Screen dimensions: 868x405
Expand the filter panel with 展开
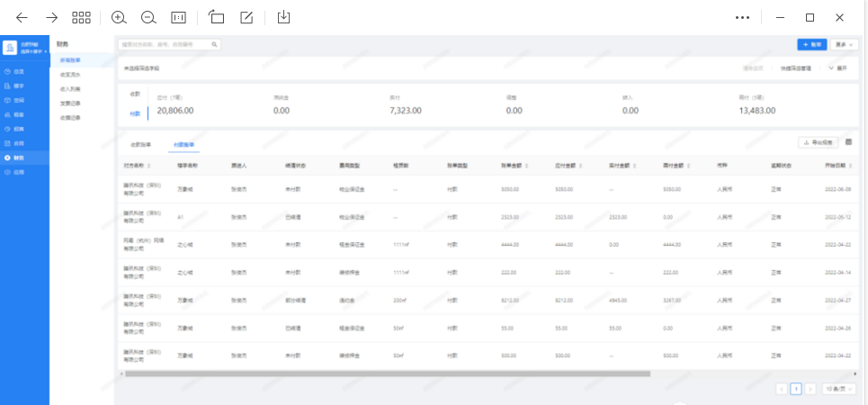pos(837,67)
